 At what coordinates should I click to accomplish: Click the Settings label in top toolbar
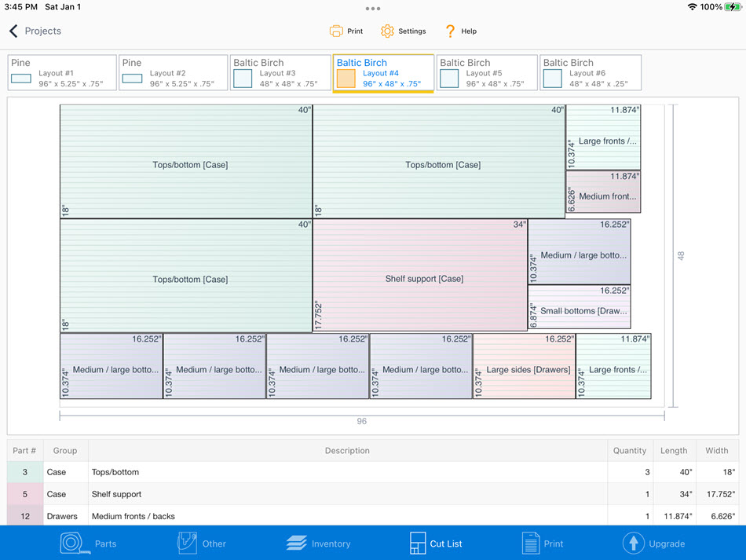(x=412, y=31)
